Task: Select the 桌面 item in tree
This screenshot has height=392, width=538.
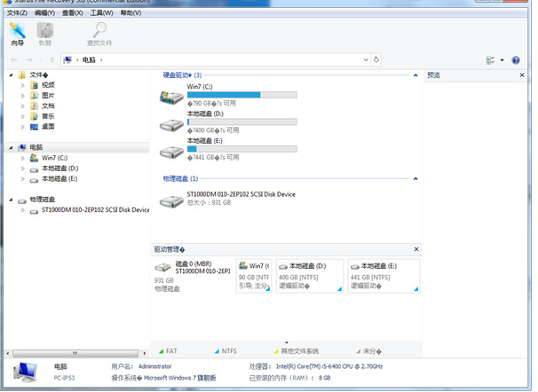Action: 48,127
